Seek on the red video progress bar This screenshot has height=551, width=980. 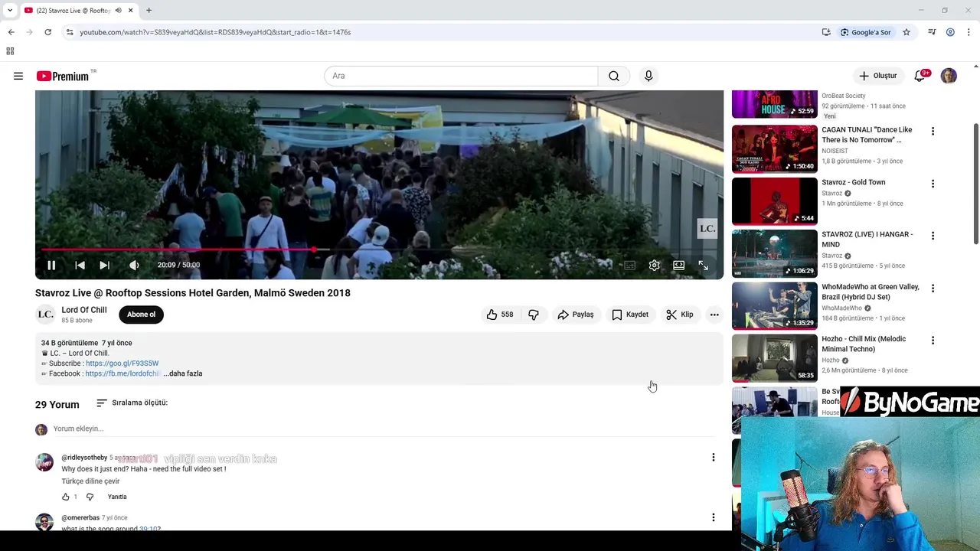[379, 249]
